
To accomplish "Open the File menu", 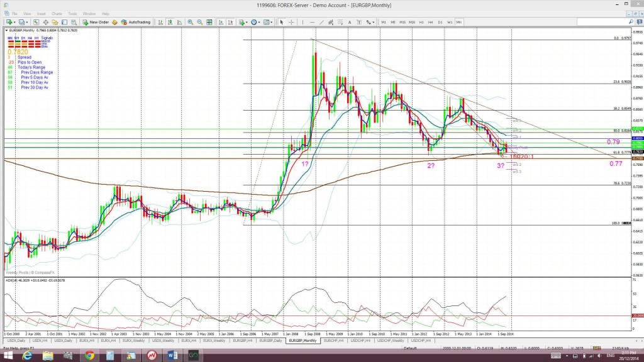I will point(14,14).
